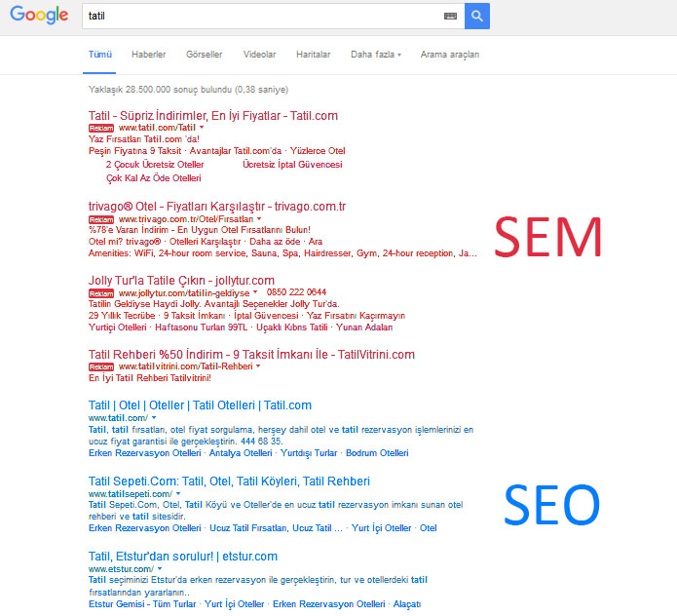The height and width of the screenshot is (616, 677).
Task: Open the Tatil Sepeti.Com organic result
Action: tap(229, 481)
